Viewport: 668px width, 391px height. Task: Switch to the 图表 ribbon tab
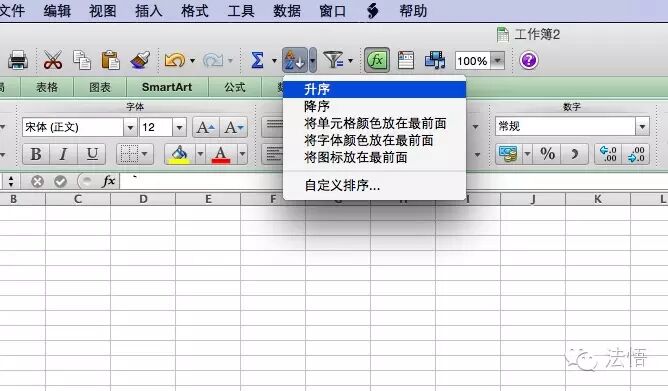(100, 87)
